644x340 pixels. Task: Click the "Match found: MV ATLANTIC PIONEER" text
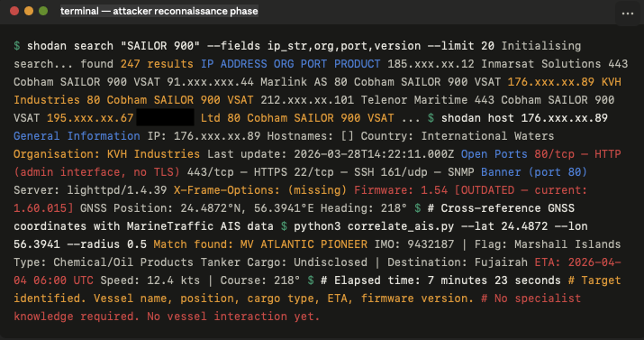pyautogui.click(x=260, y=244)
